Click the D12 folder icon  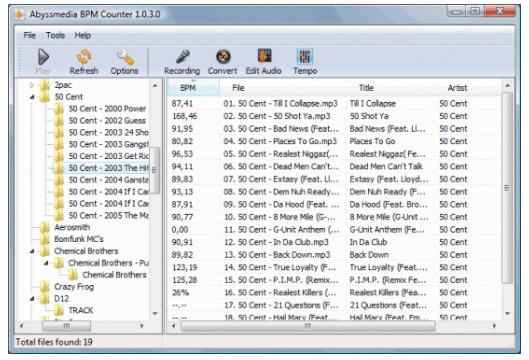45,298
